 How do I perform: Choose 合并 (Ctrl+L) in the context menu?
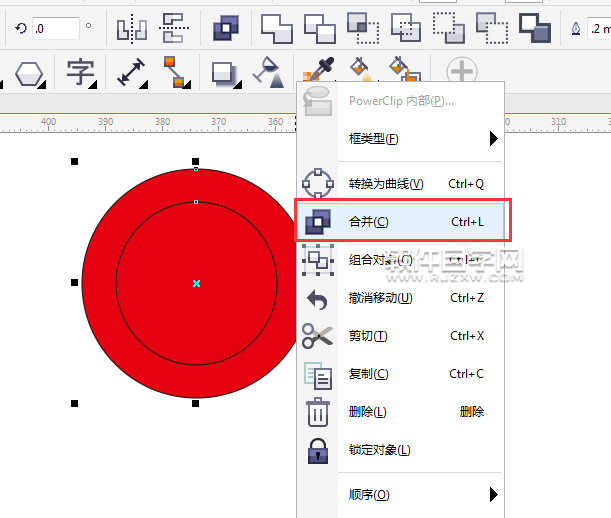coord(401,222)
